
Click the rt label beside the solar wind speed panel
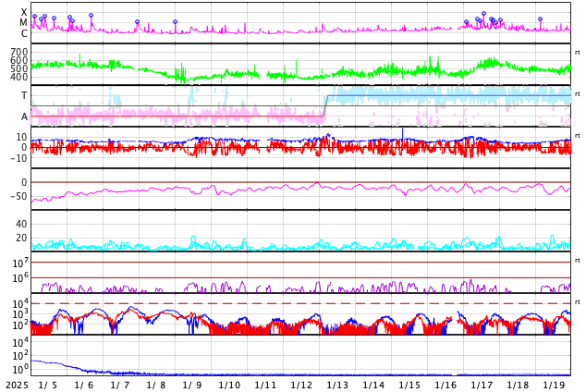coord(578,53)
